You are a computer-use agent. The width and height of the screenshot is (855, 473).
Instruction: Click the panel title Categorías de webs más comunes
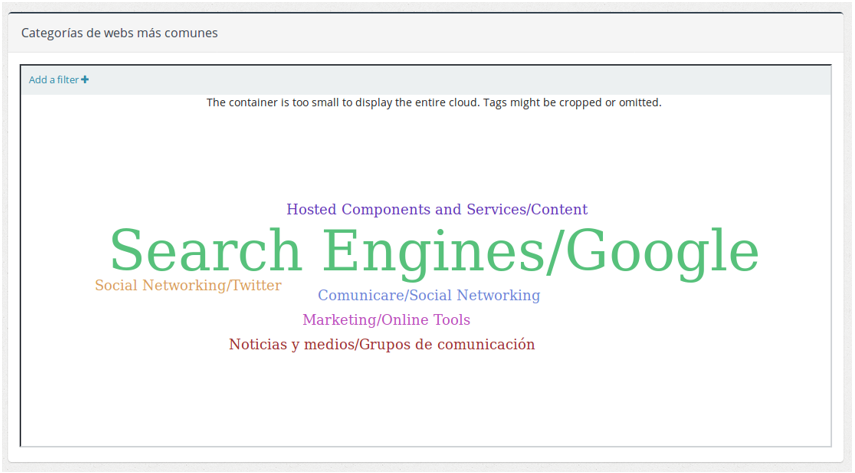pyautogui.click(x=119, y=33)
